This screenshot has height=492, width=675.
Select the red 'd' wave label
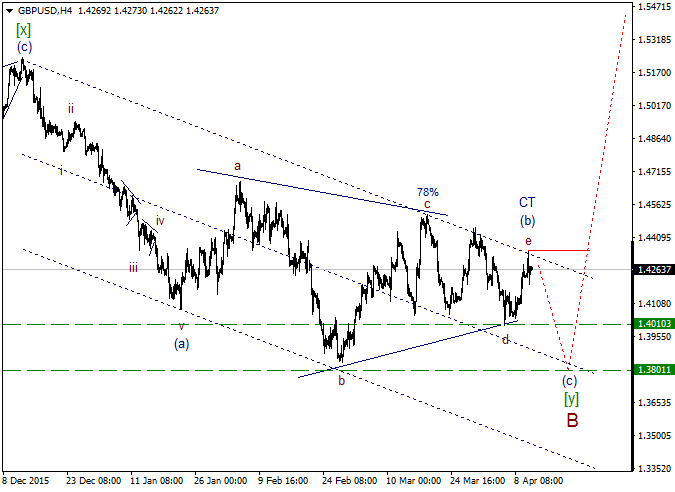(x=505, y=340)
